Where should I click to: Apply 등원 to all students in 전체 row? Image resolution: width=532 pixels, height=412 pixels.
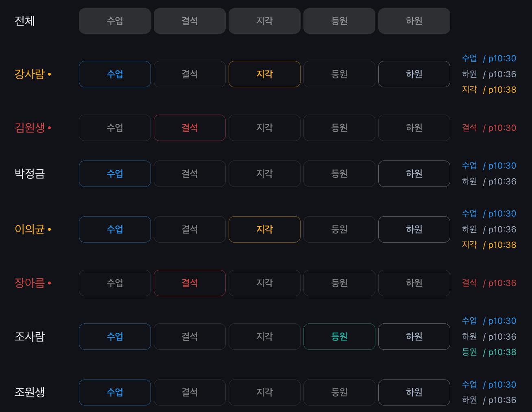click(339, 21)
